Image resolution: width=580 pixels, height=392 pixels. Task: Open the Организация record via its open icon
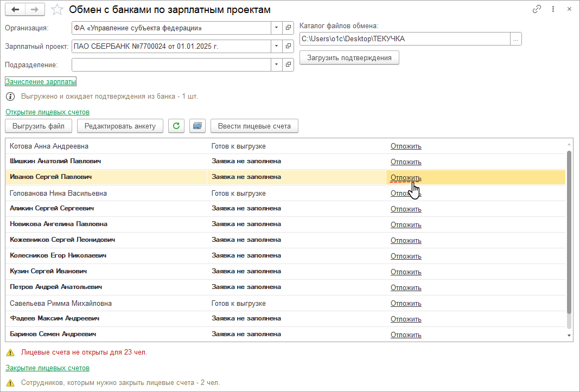point(288,28)
